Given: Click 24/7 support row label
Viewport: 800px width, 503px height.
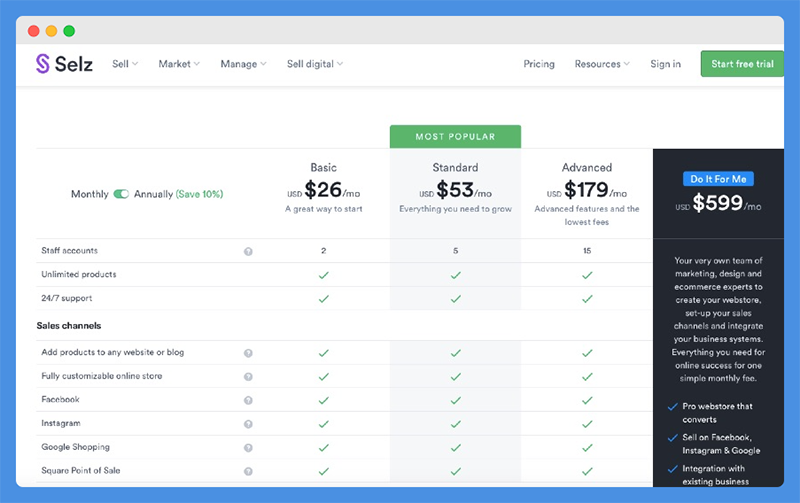Looking at the screenshot, I should [67, 298].
